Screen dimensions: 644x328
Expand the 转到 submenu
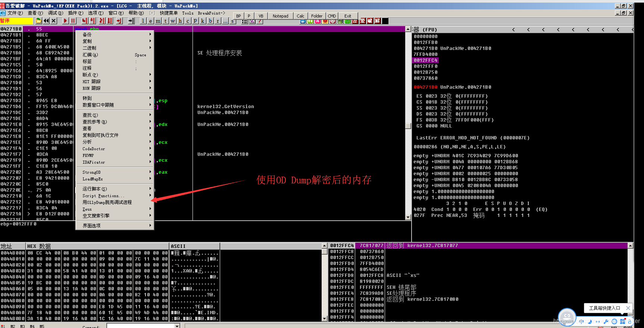point(115,98)
